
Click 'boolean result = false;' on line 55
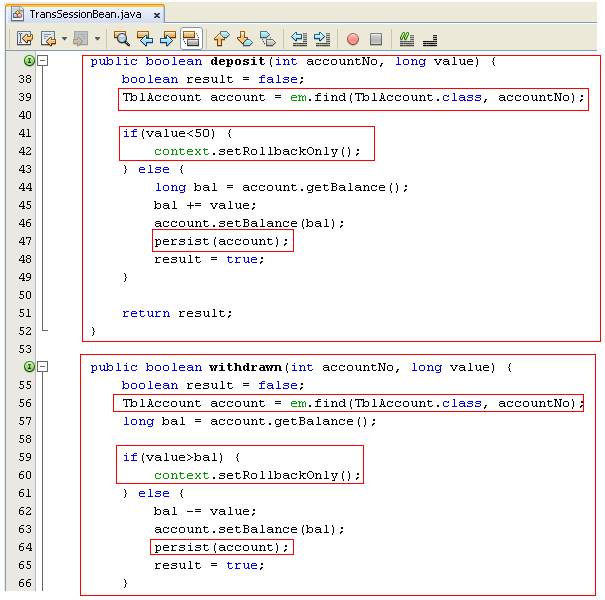[213, 385]
